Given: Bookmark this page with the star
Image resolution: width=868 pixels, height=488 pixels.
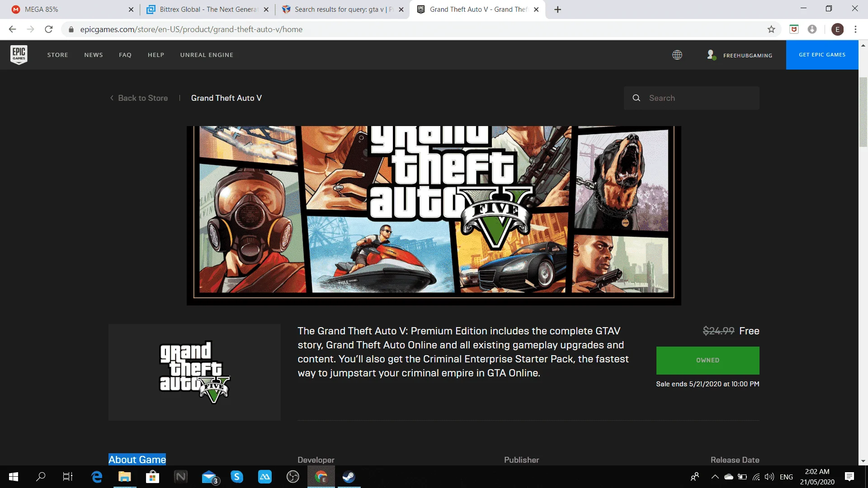Looking at the screenshot, I should tap(771, 29).
